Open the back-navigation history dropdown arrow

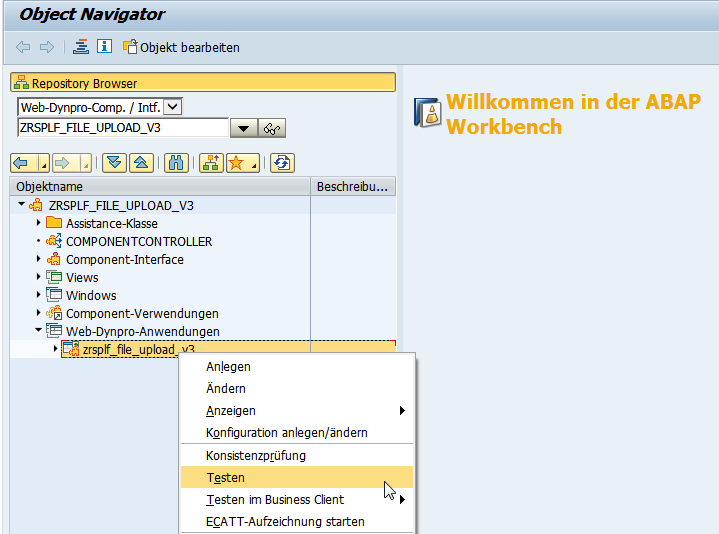click(x=44, y=163)
